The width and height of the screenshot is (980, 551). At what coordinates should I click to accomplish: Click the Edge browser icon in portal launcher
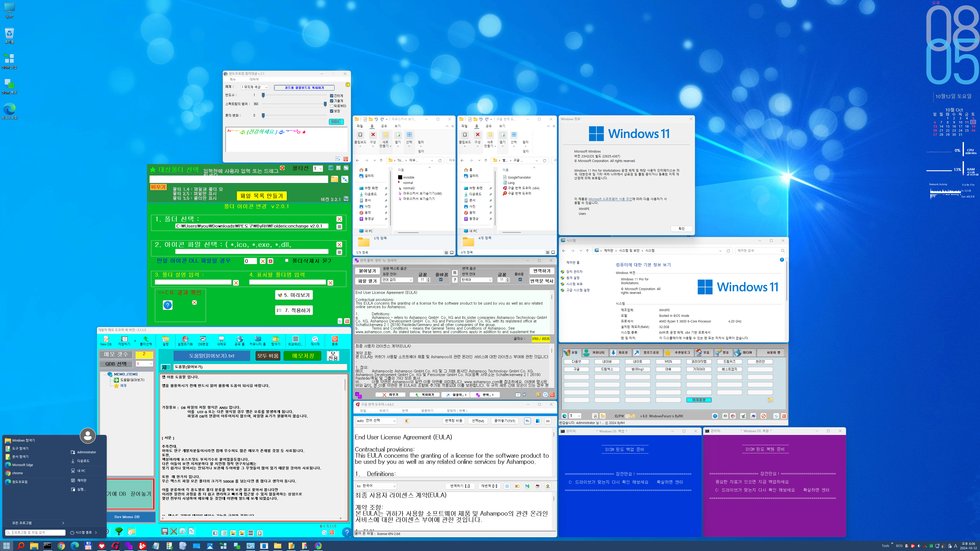pos(565,416)
